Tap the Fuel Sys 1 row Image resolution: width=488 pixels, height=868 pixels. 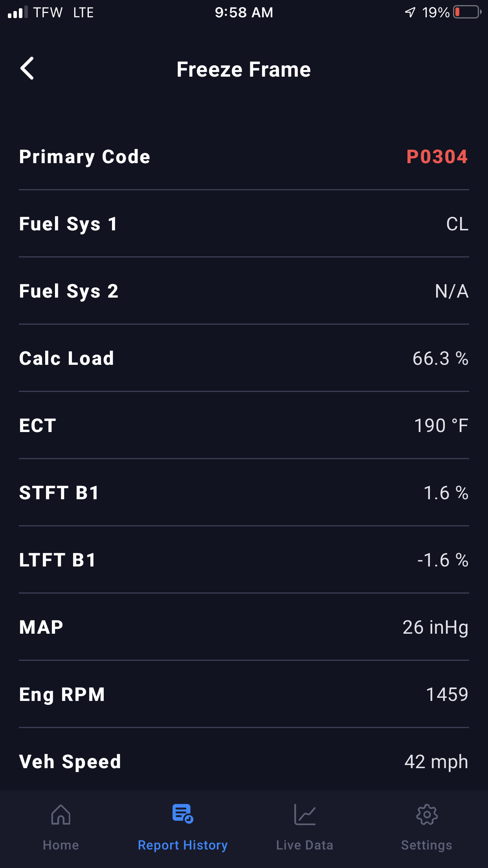click(x=244, y=224)
